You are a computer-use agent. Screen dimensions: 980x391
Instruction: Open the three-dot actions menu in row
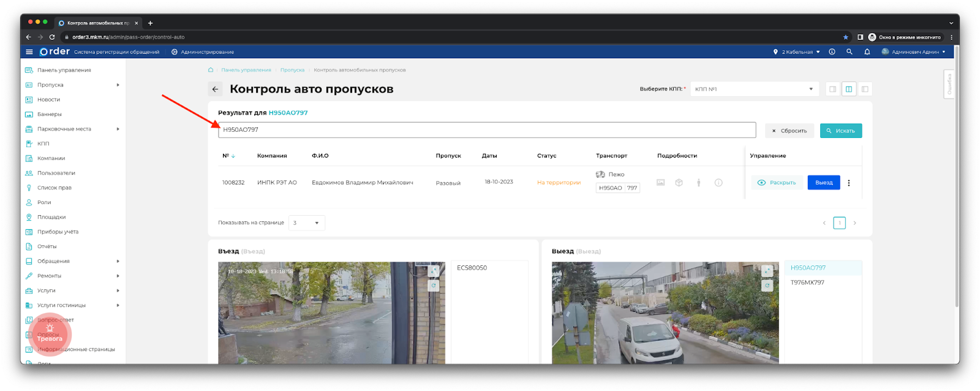(848, 183)
